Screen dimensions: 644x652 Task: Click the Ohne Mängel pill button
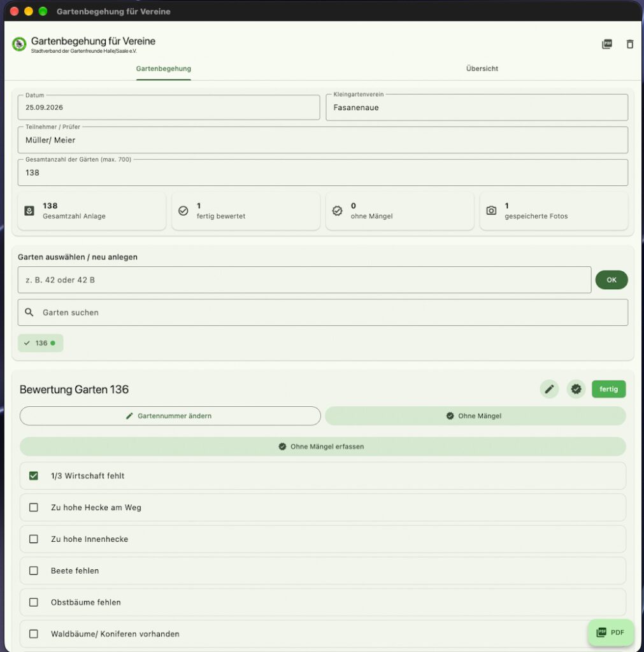[475, 416]
